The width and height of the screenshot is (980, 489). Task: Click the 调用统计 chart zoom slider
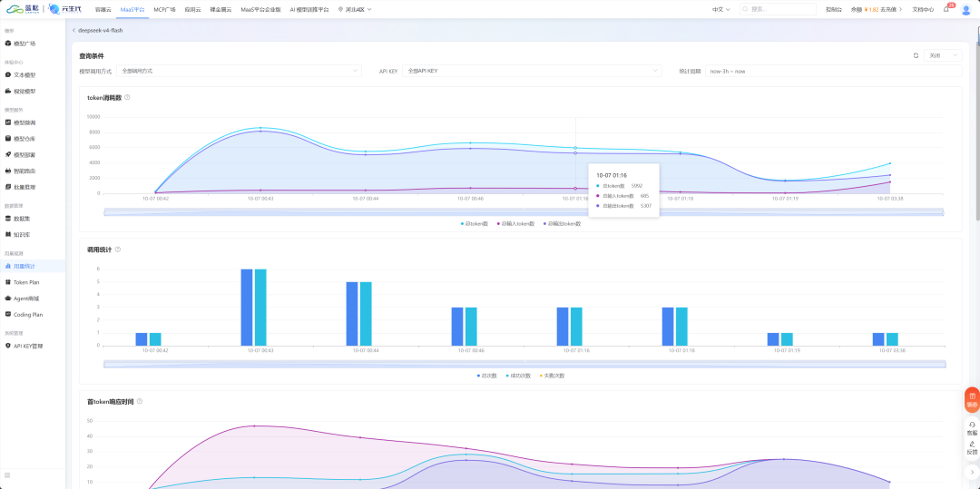524,364
